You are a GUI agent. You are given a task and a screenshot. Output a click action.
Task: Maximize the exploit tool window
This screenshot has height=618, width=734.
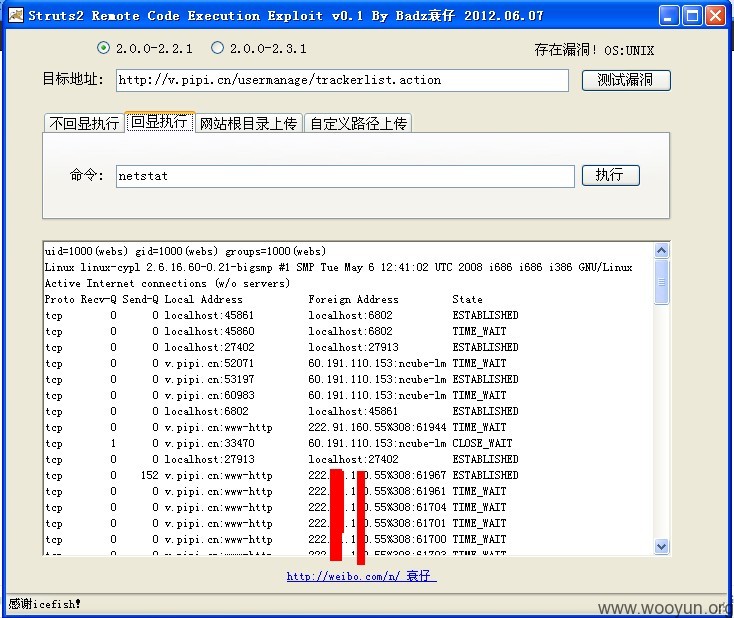(692, 16)
